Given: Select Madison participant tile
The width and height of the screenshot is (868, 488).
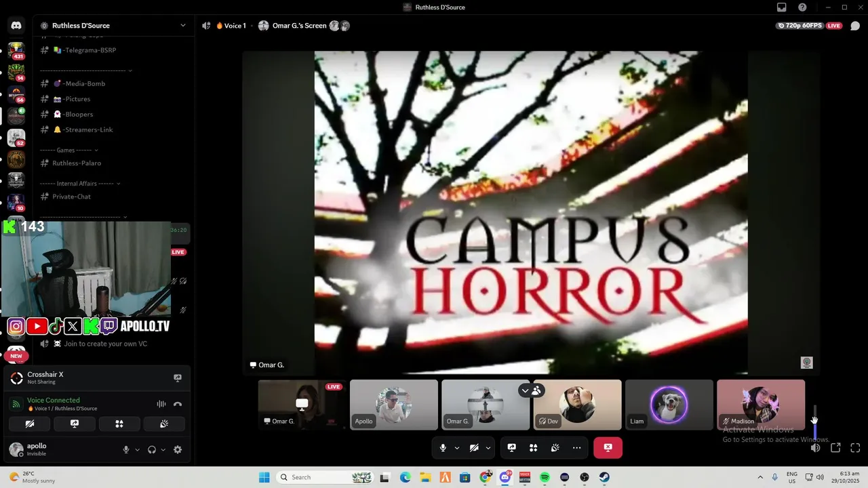Looking at the screenshot, I should click(761, 405).
